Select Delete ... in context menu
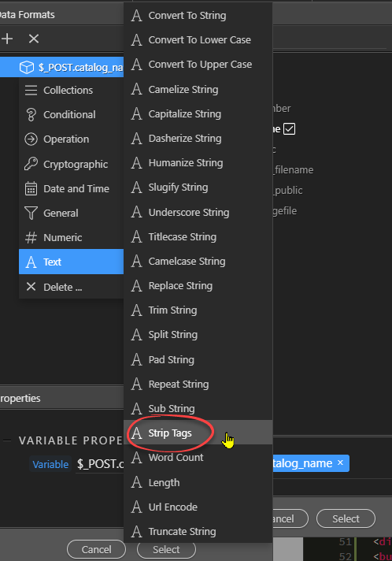 (71, 287)
